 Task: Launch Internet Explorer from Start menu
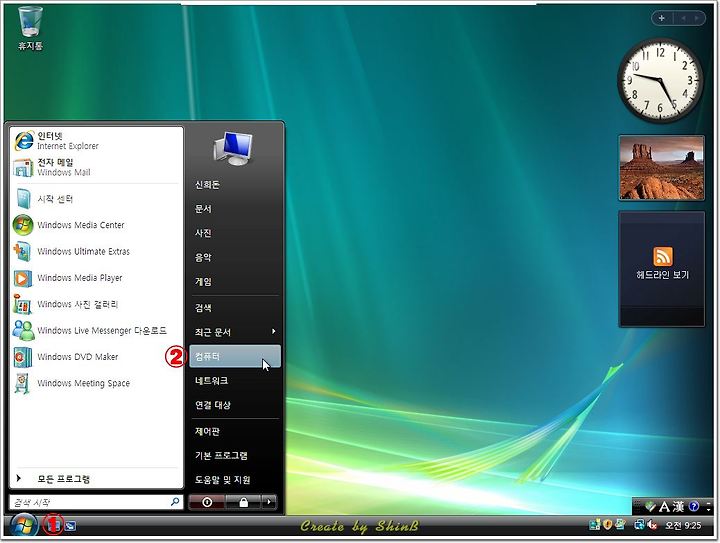pyautogui.click(x=94, y=140)
